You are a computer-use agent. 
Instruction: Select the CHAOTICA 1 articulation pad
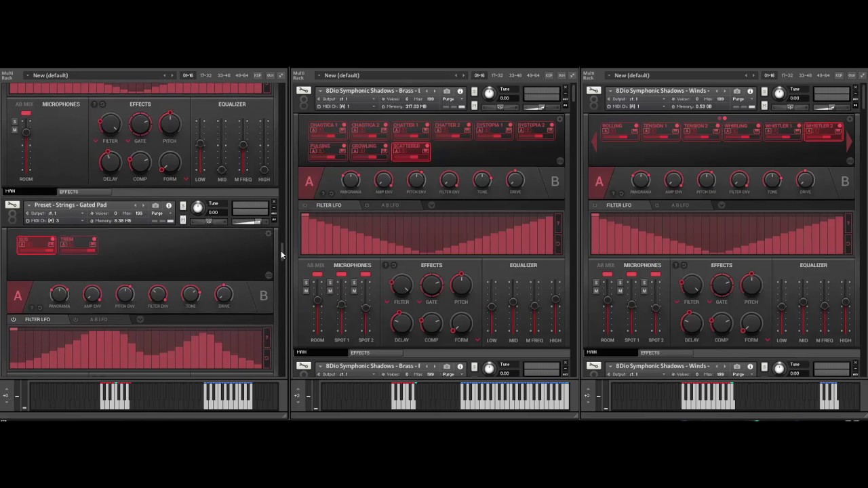pyautogui.click(x=328, y=131)
